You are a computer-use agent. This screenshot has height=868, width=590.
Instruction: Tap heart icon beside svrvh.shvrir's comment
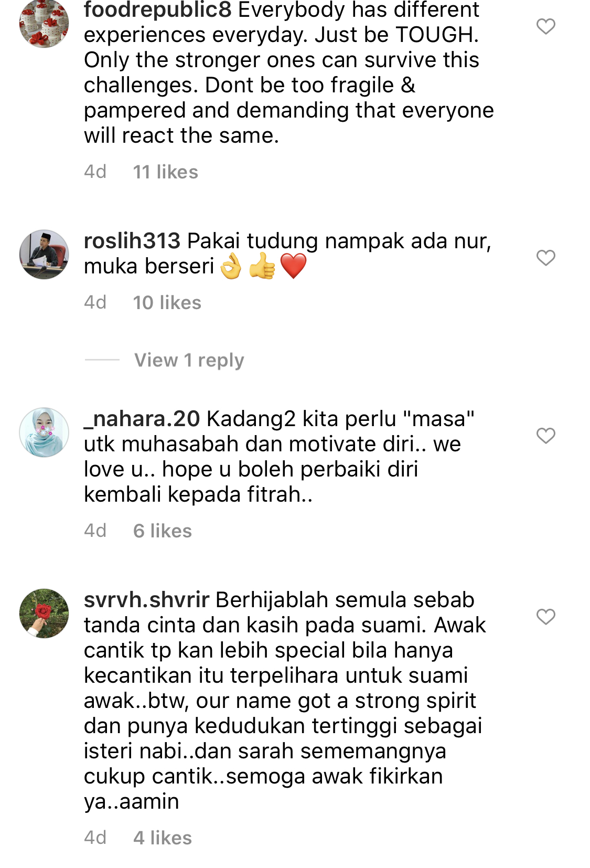click(545, 617)
